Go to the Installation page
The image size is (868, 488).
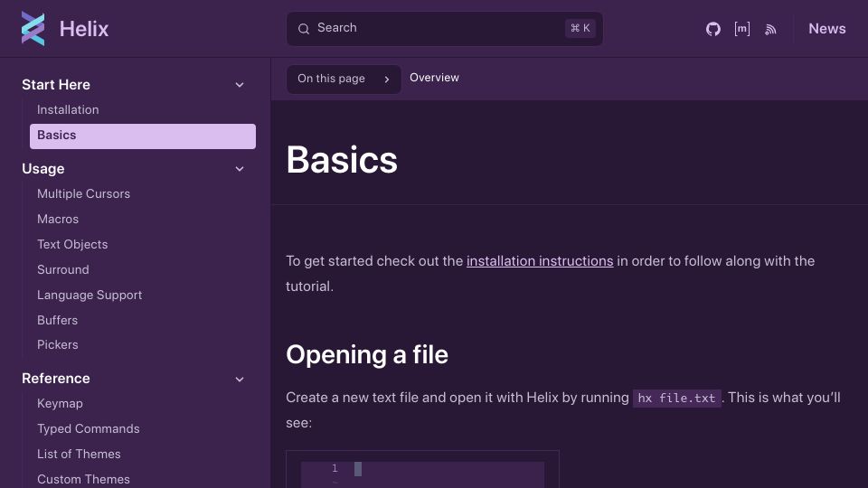pos(68,109)
